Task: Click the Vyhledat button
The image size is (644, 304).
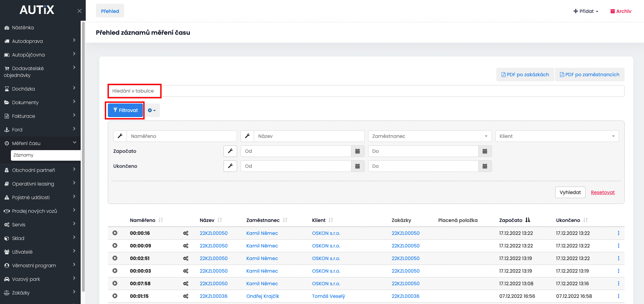Action: pos(570,192)
